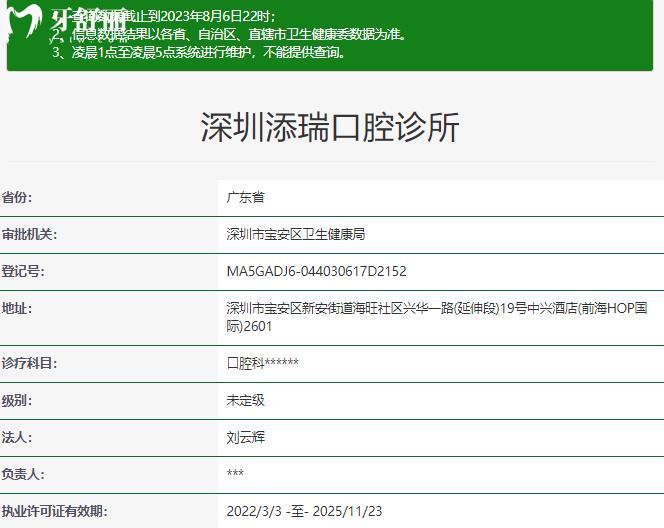Click the heading 深圳添瑞口腔诊所
This screenshot has height=528, width=664.
[330, 127]
